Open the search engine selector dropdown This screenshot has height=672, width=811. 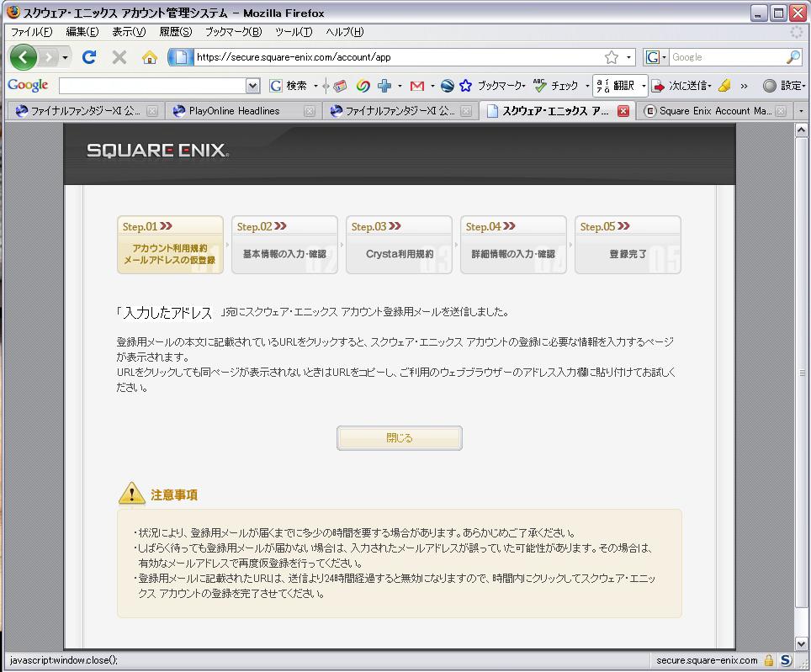(656, 57)
